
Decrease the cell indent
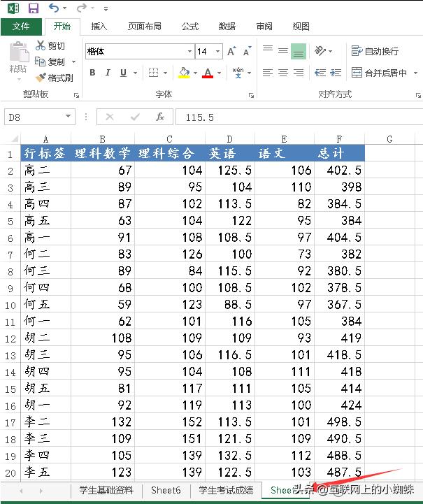pyautogui.click(x=320, y=73)
